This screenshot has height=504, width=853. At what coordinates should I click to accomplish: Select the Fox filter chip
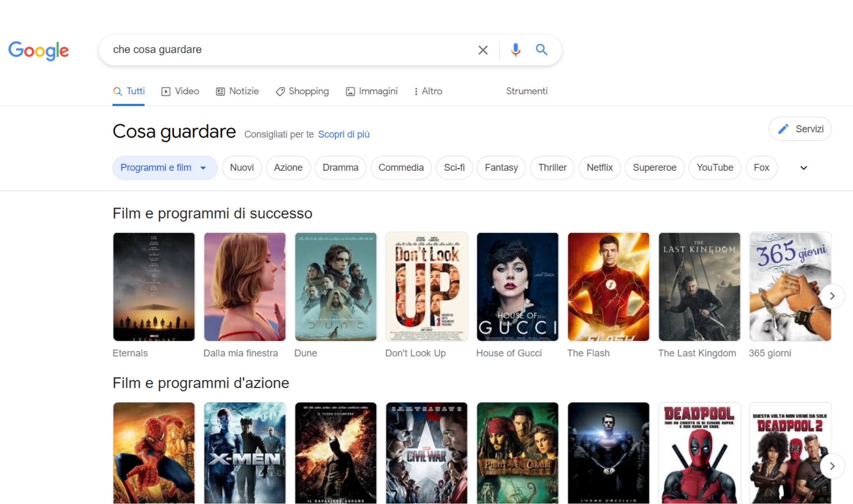click(761, 168)
